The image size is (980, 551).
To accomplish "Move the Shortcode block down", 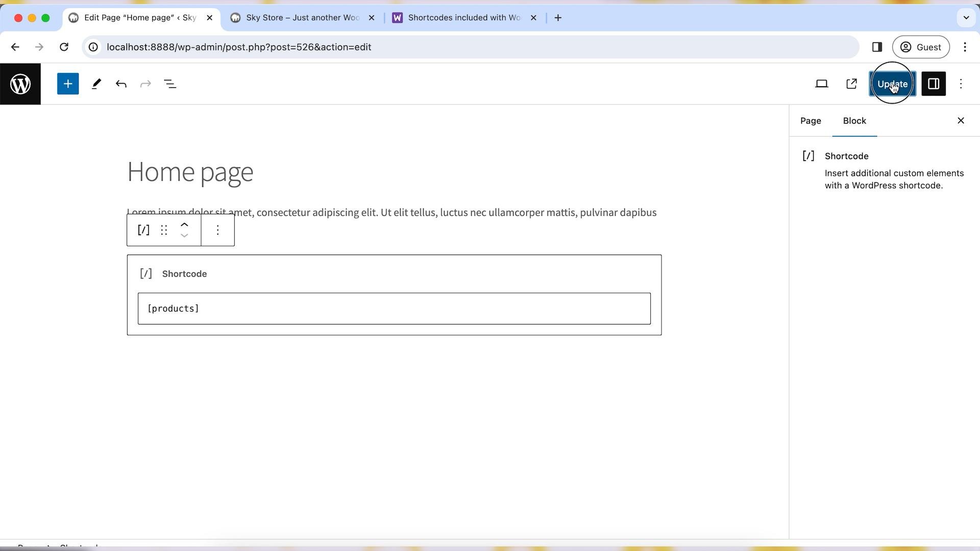I will (184, 236).
